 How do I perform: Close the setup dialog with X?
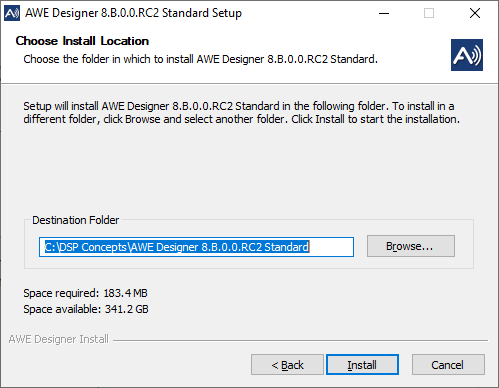pos(475,13)
